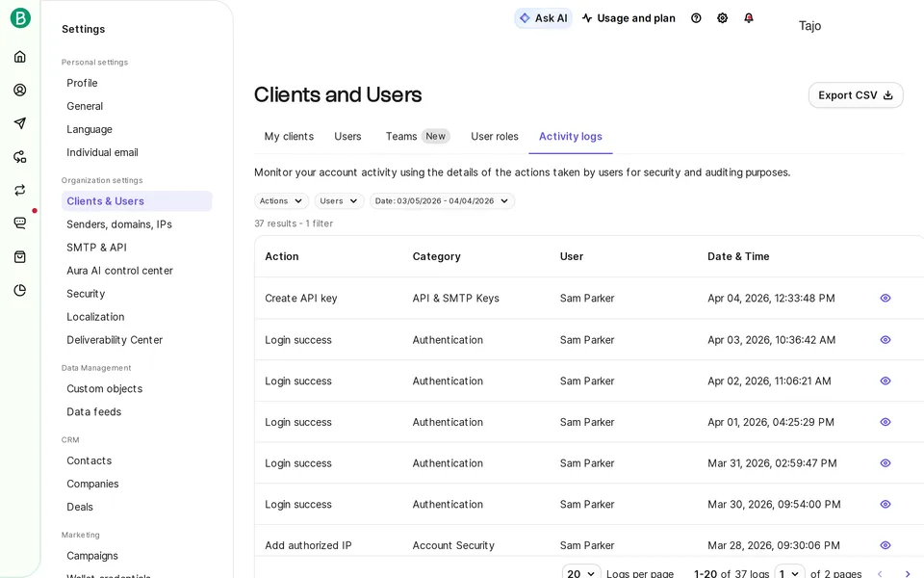924x578 pixels.
Task: Open Conversations chat icon in rail
Action: pyautogui.click(x=20, y=223)
